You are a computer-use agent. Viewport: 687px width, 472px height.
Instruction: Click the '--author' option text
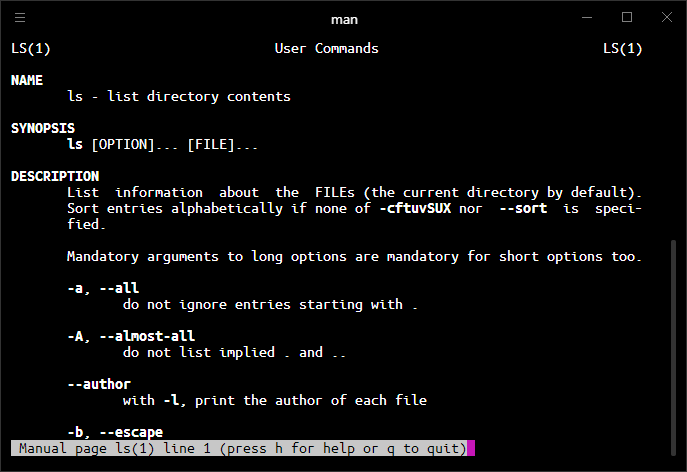coord(99,384)
